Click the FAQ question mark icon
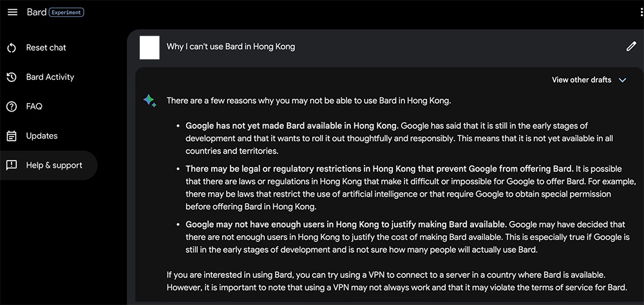This screenshot has width=644, height=305. [x=12, y=106]
